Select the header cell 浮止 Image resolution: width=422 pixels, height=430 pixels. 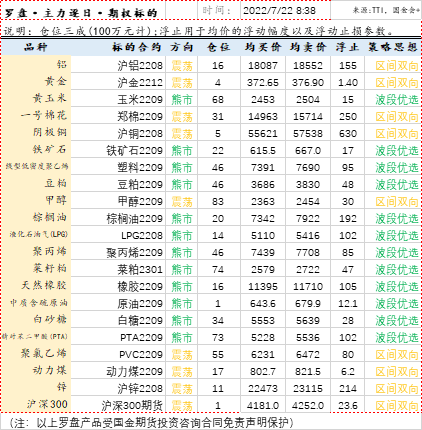[x=347, y=47]
